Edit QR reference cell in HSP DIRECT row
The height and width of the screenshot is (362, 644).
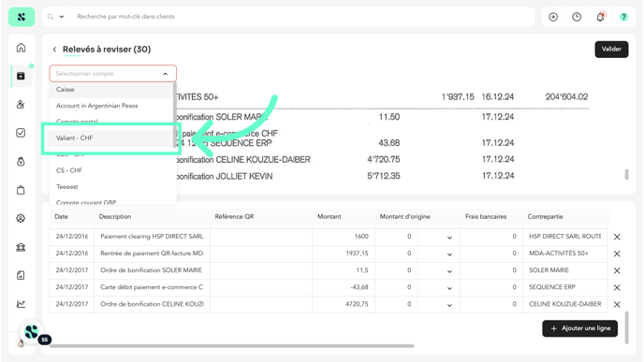pos(261,237)
